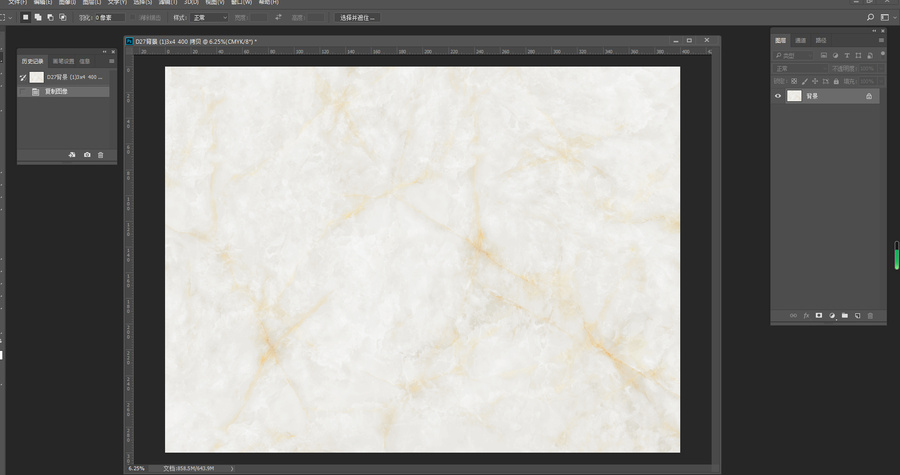Open the fill slider dropdown arrow
The height and width of the screenshot is (475, 900).
click(x=881, y=81)
